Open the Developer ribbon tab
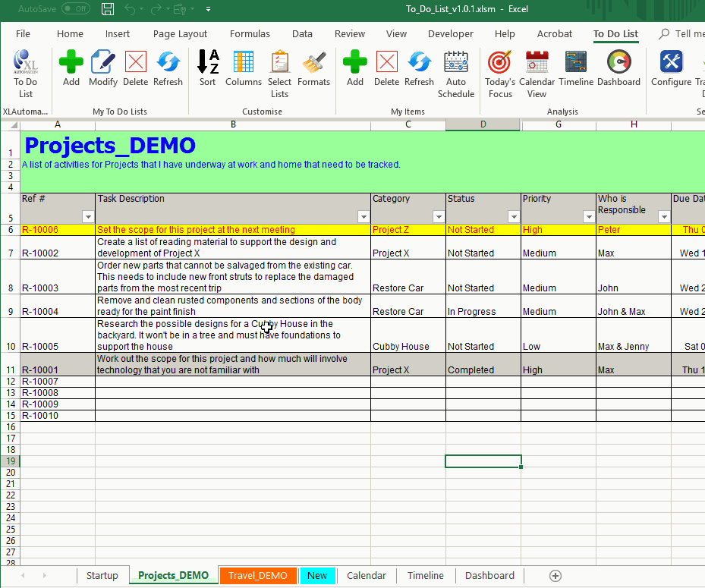This screenshot has width=705, height=588. [450, 33]
